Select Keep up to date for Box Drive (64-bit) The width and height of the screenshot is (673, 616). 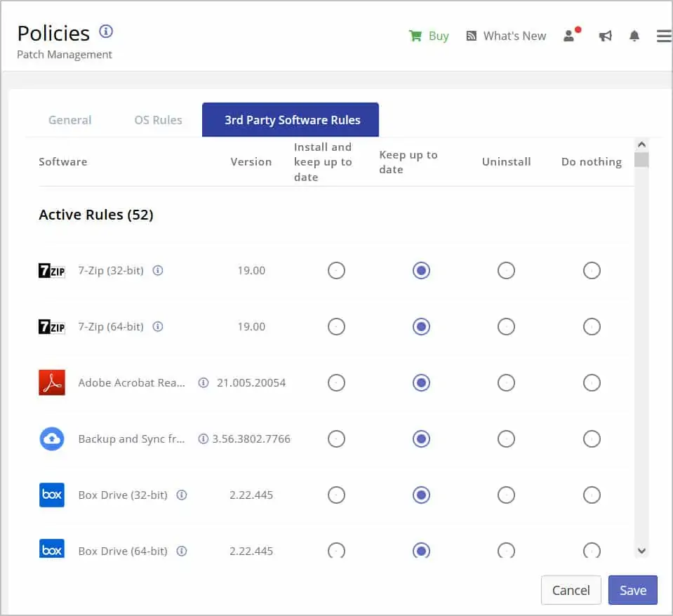[x=422, y=550]
